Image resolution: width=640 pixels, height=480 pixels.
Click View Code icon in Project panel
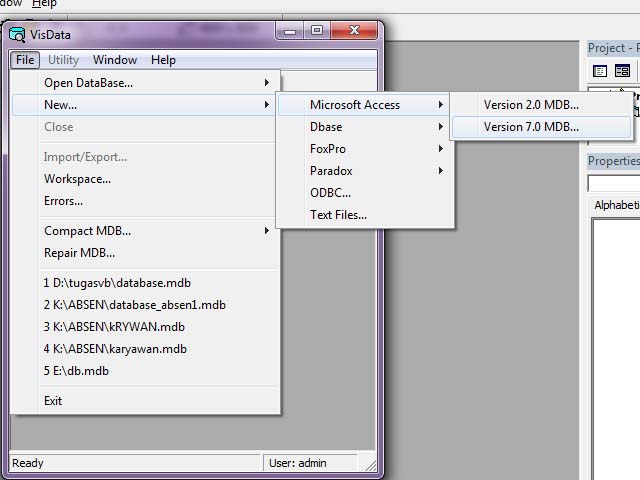coord(600,71)
